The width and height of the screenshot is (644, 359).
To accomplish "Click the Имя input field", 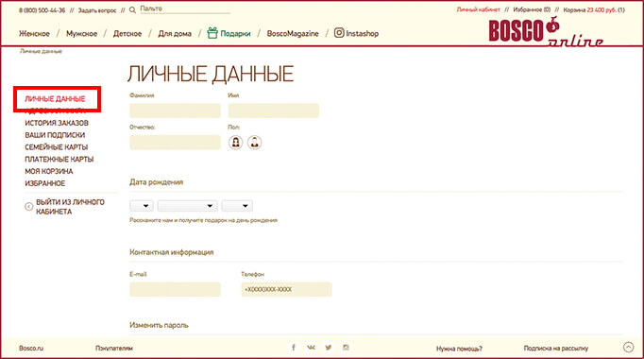I will pos(274,111).
